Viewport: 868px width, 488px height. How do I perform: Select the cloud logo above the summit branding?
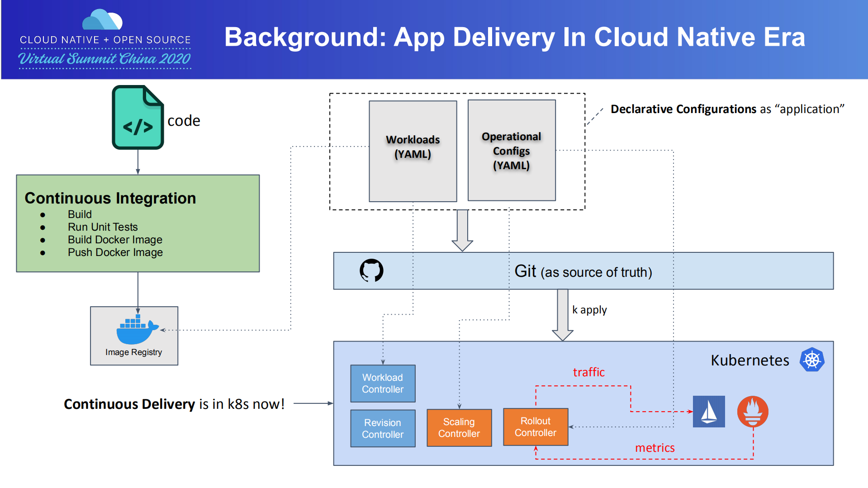(102, 18)
